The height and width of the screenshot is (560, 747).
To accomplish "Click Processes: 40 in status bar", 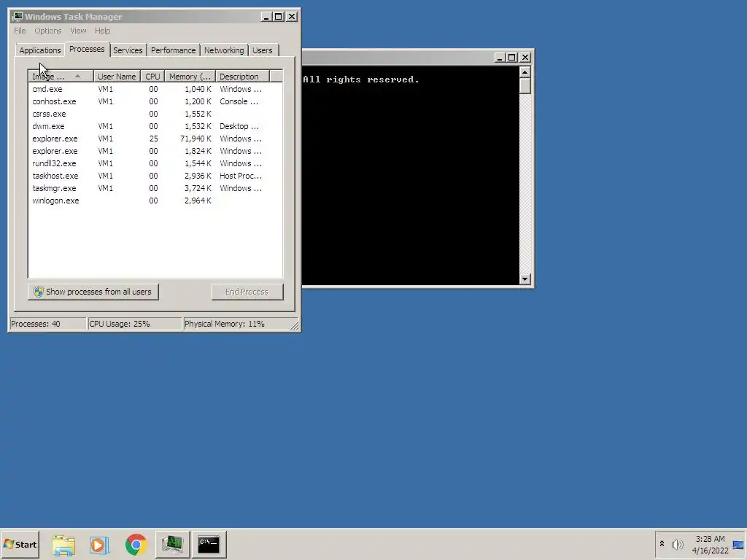I will (47, 324).
